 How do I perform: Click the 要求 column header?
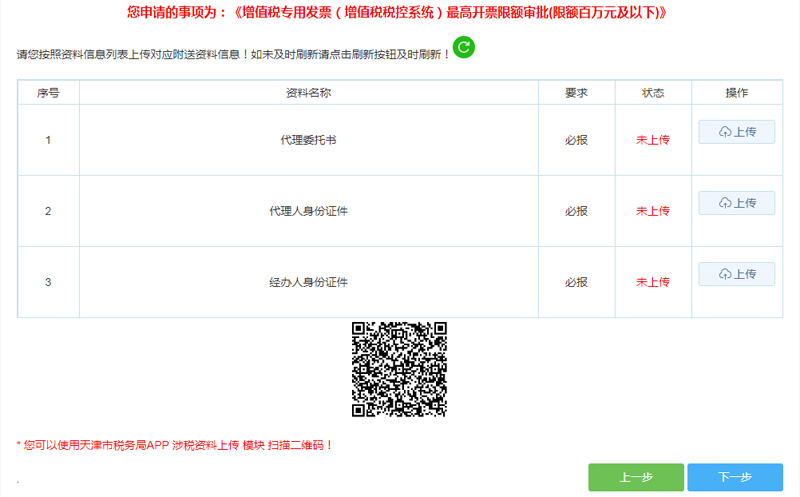pos(576,93)
